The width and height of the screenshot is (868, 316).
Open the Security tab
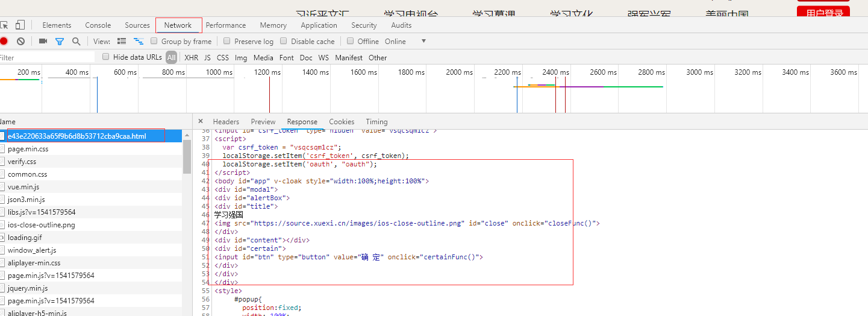click(364, 25)
